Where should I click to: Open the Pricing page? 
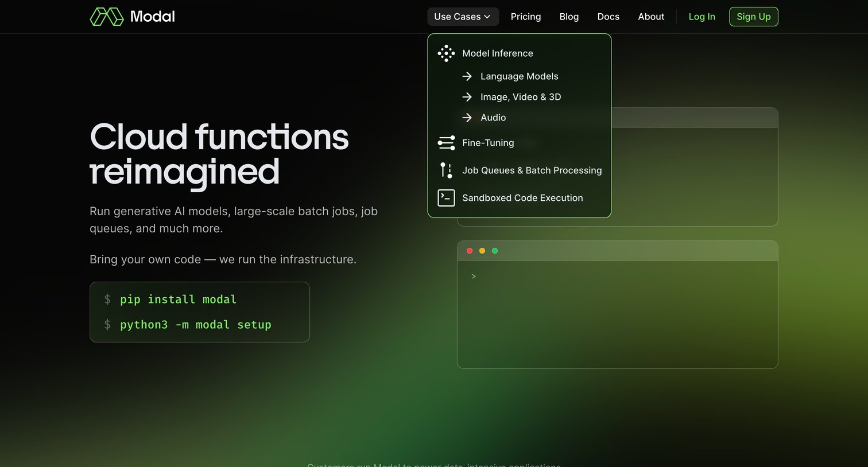pos(526,17)
